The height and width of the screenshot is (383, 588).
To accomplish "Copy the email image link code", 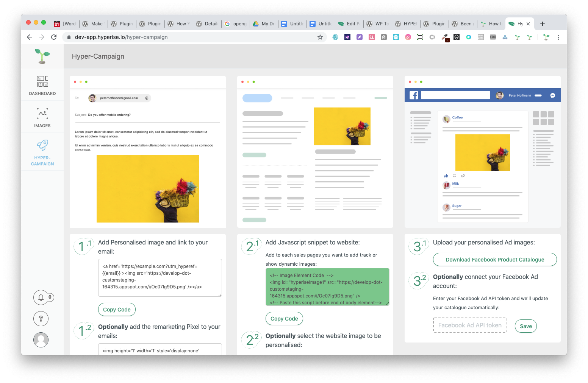I will point(117,310).
